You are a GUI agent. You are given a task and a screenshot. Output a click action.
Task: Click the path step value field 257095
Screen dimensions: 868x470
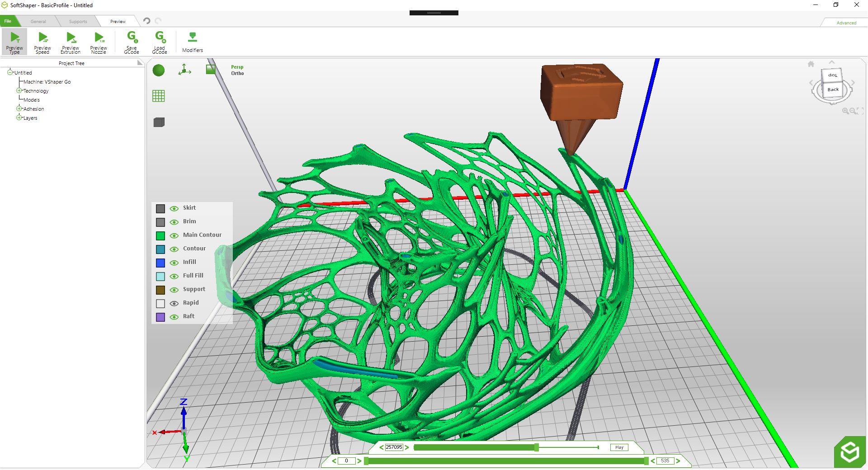(394, 447)
